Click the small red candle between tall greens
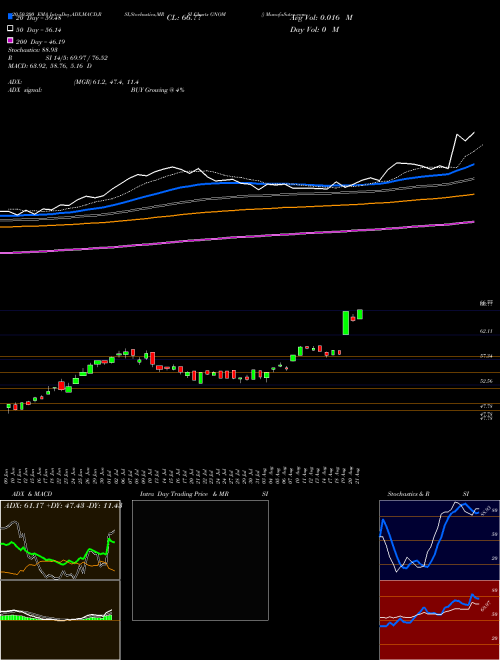Image resolution: width=500 pixels, height=660 pixels. tap(353, 318)
